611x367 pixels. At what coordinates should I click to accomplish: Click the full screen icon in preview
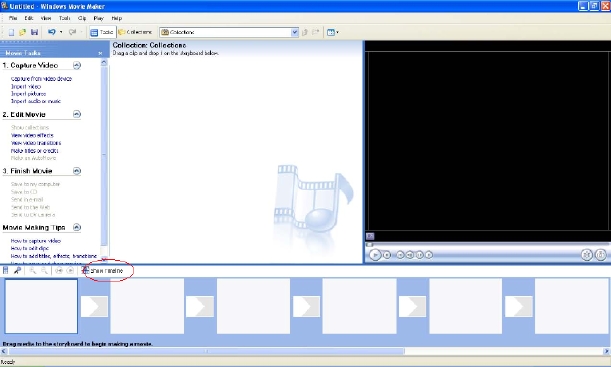click(x=370, y=236)
